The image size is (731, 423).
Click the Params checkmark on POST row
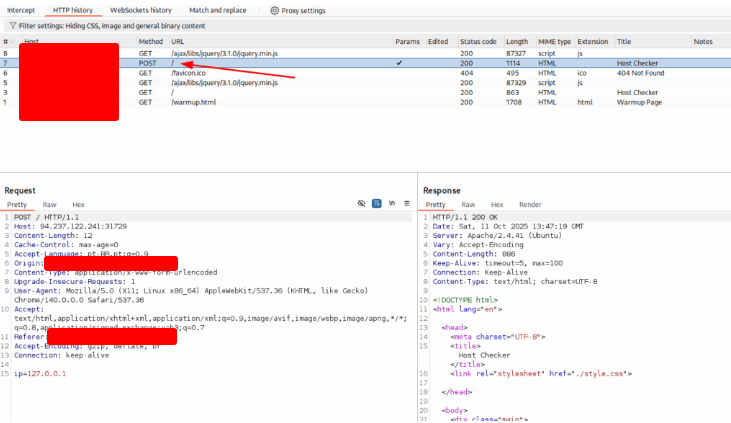(x=399, y=63)
